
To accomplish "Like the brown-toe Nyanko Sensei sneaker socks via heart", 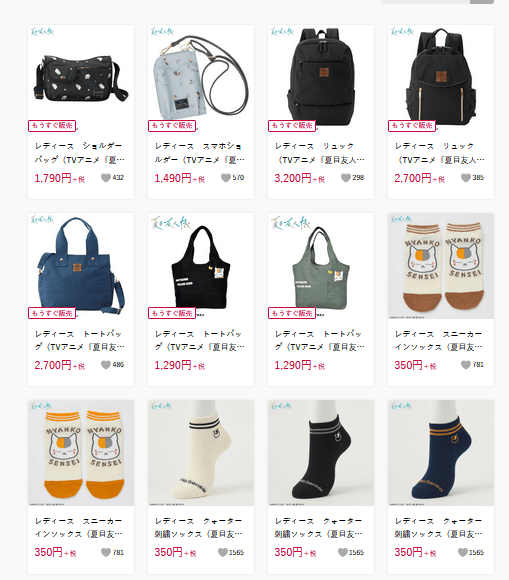I will (x=466, y=365).
